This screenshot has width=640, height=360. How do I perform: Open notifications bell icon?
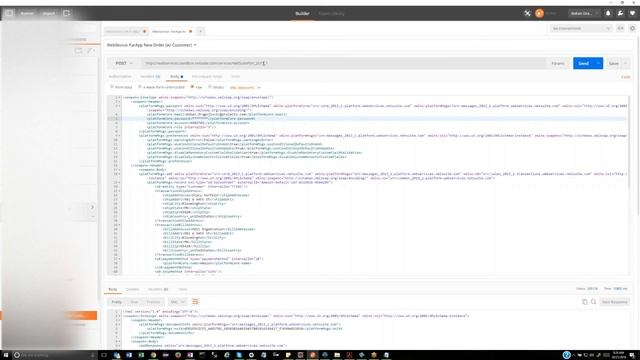click(x=608, y=13)
